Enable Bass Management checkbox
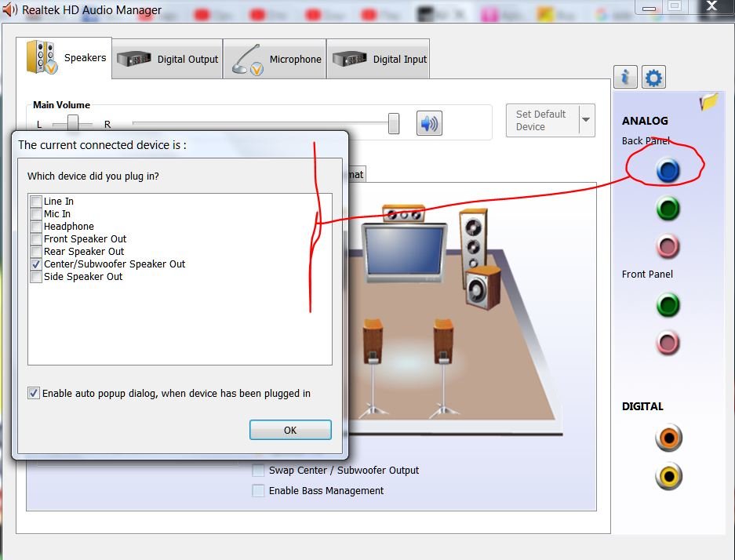 (258, 491)
